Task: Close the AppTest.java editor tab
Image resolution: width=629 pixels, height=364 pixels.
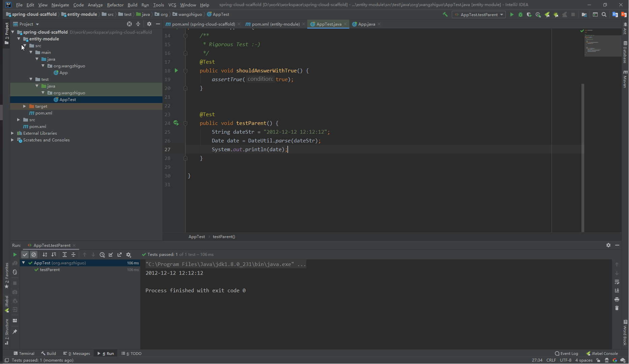Action: click(x=345, y=24)
